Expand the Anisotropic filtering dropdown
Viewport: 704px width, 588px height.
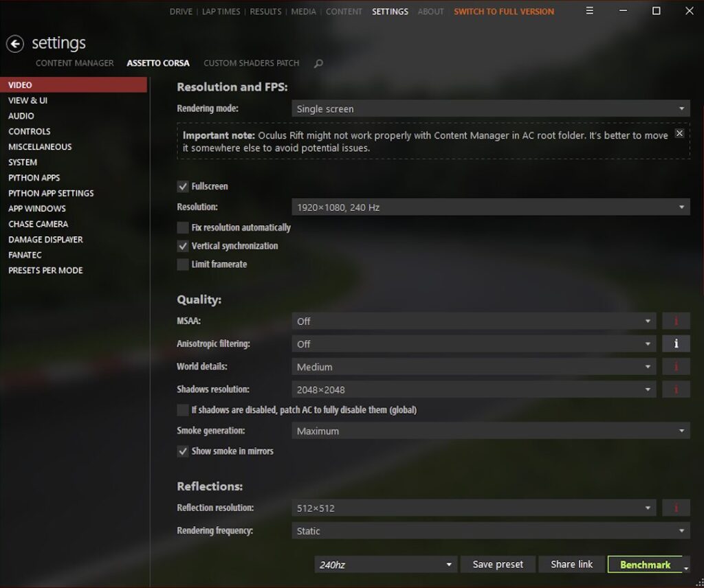(474, 344)
